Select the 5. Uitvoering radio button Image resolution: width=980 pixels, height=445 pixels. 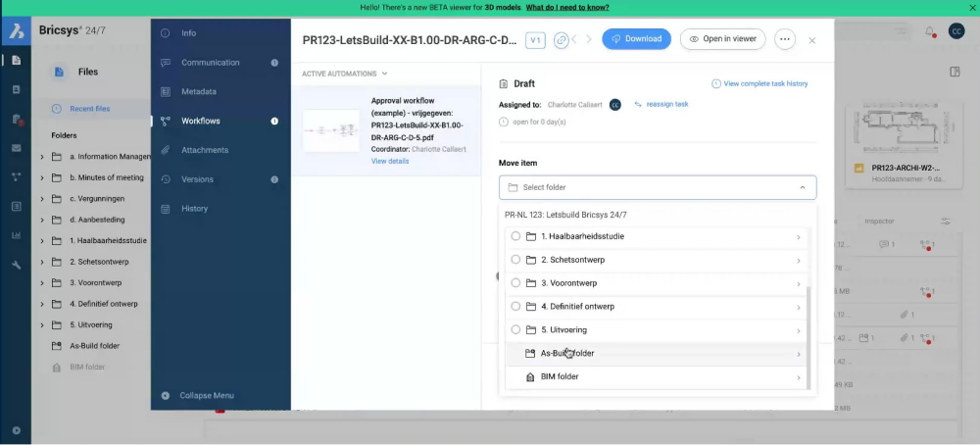point(515,329)
